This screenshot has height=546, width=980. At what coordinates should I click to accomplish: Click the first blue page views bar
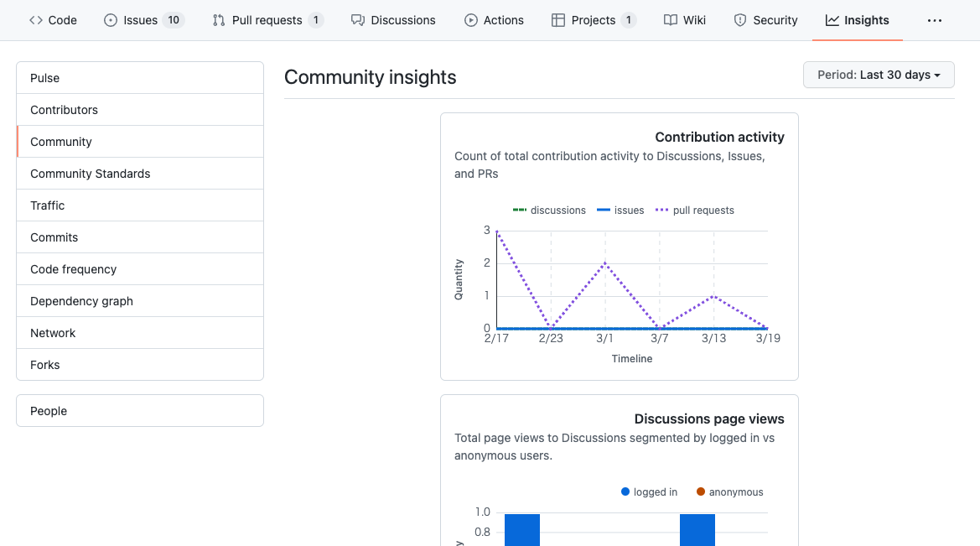(522, 530)
